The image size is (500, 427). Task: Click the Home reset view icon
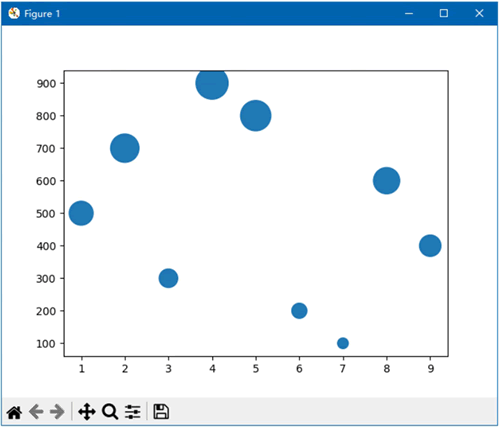pyautogui.click(x=14, y=412)
